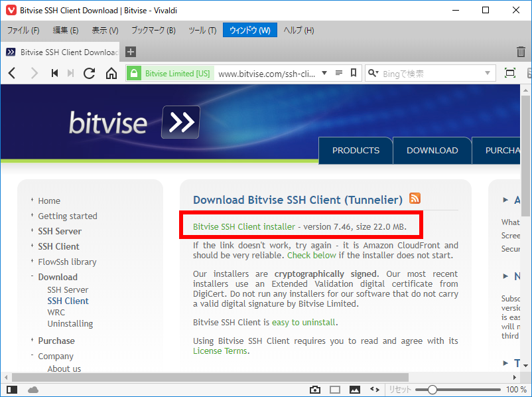Open Getting started in the sidebar
Viewport: 532px width, 397px height.
coord(68,216)
